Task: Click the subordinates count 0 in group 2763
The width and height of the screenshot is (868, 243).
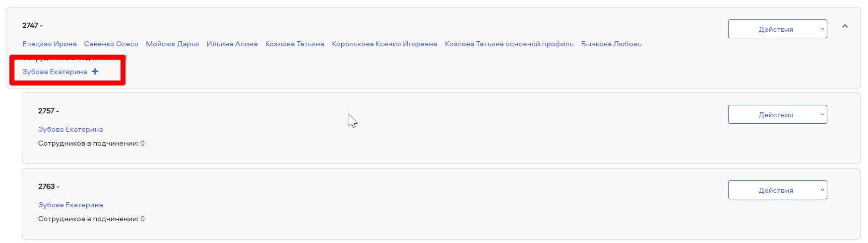Action: (142, 219)
